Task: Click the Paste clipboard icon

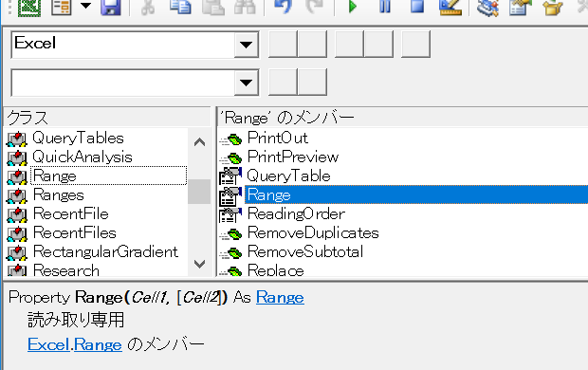Action: click(213, 7)
